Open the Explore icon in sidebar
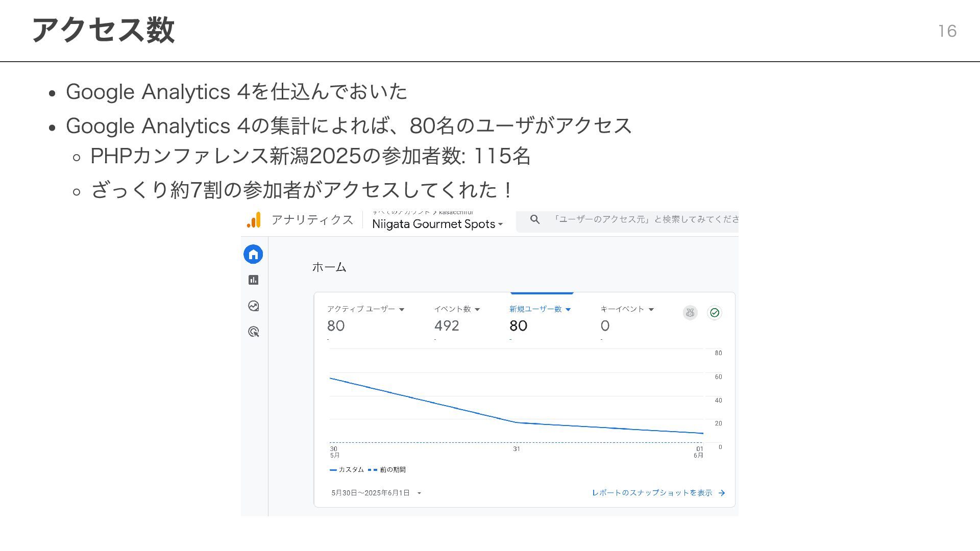The height and width of the screenshot is (551, 980). pos(253,306)
